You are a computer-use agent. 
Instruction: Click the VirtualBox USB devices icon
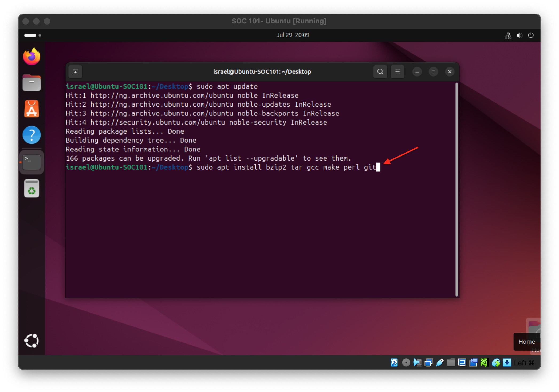point(440,363)
